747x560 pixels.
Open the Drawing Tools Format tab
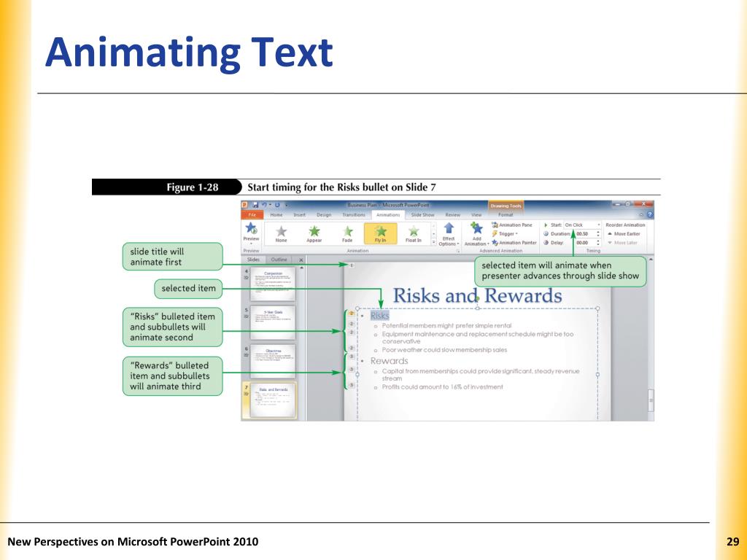pyautogui.click(x=506, y=215)
